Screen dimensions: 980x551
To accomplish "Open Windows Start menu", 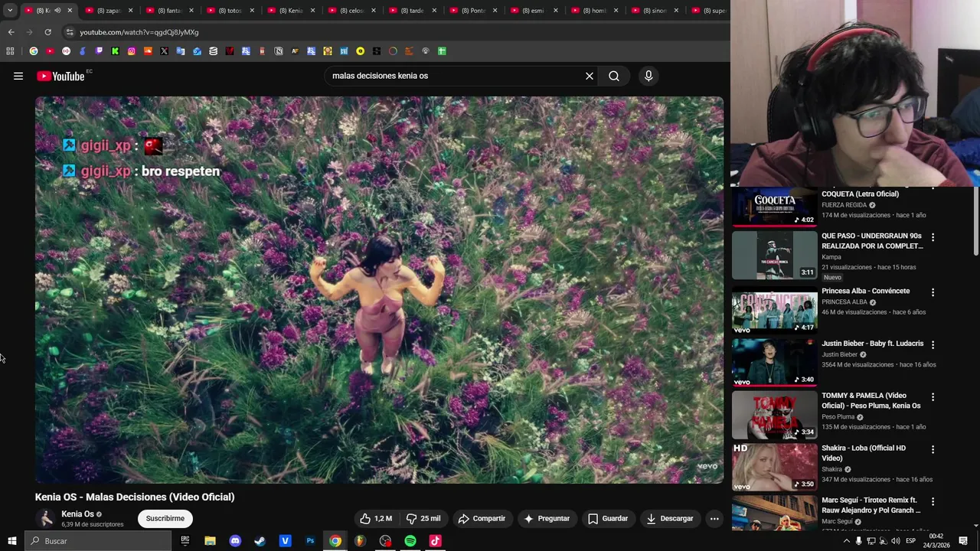I will click(x=11, y=541).
